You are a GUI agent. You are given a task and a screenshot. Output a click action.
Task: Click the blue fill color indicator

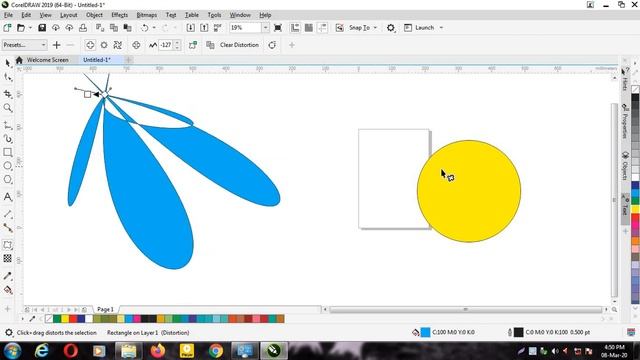click(425, 332)
